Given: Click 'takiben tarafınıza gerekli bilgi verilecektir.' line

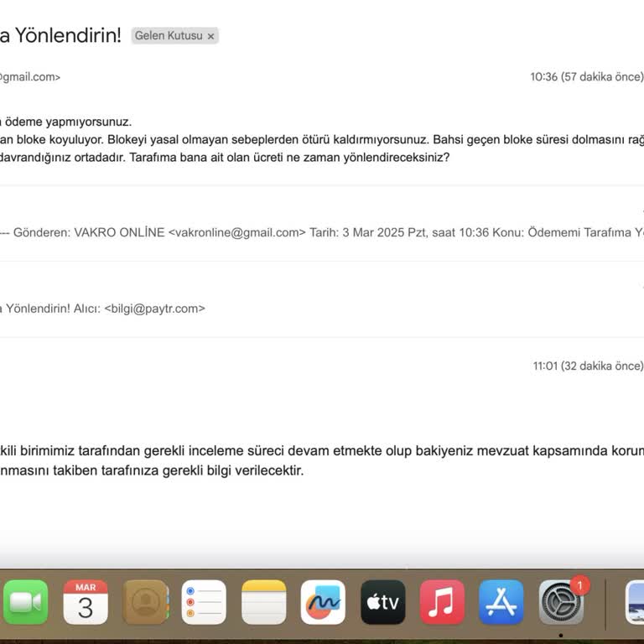Looking at the screenshot, I should (x=179, y=470).
